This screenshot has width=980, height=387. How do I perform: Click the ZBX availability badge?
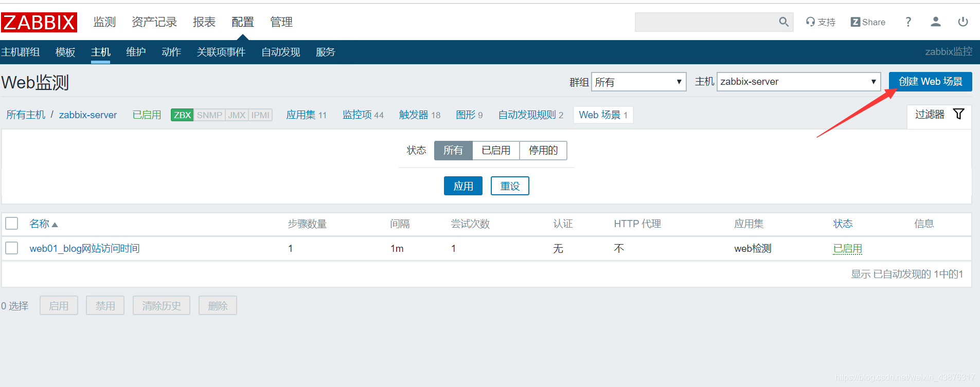182,115
